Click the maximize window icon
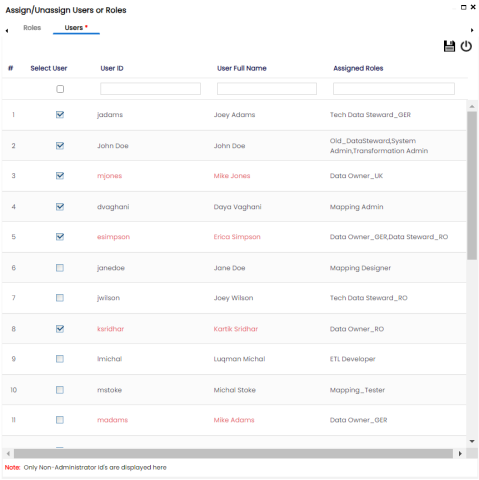Screen dimensions: 479x480 (x=463, y=7)
